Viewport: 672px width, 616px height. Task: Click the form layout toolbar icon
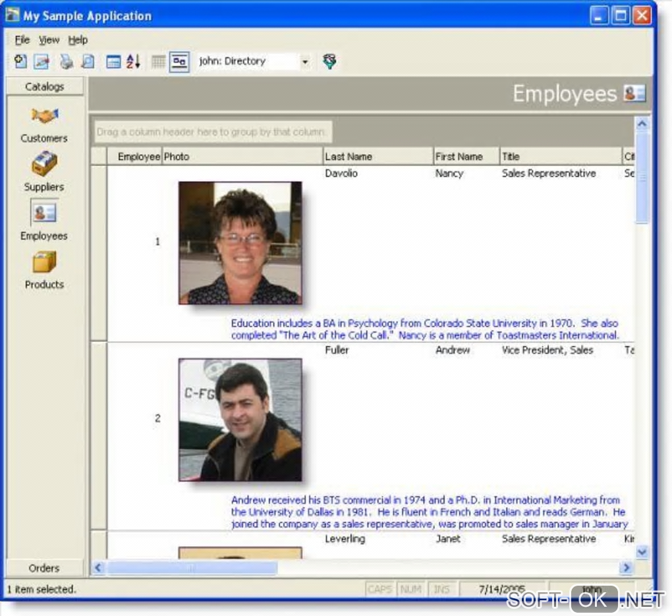(x=113, y=62)
